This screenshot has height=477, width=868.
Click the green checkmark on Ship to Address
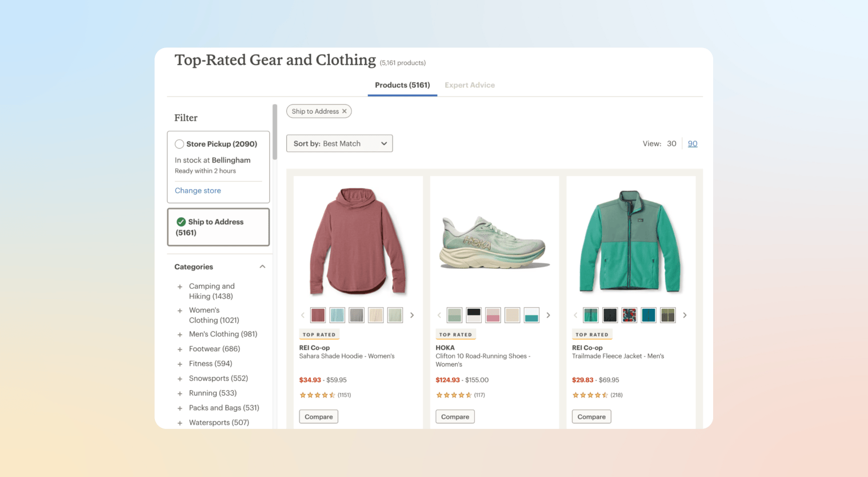point(179,222)
